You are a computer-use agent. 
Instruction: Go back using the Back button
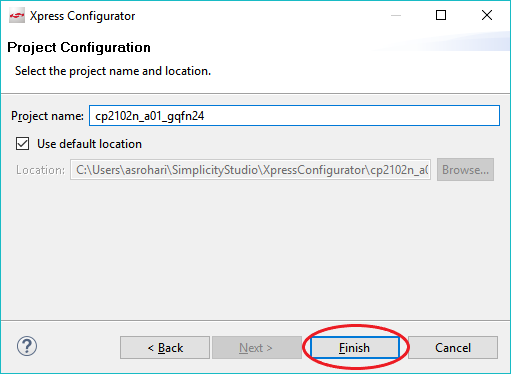click(x=165, y=348)
